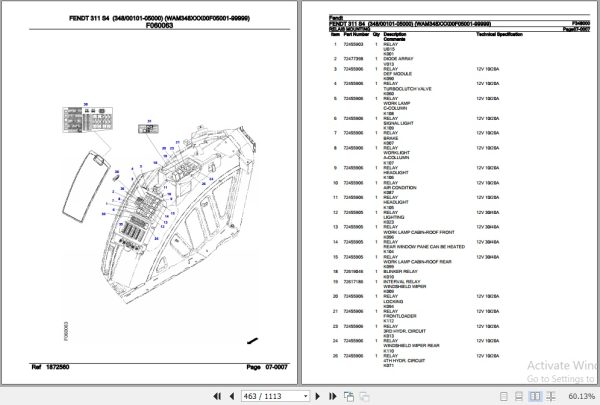The height and width of the screenshot is (405, 600).
Task: Select DIODE ARRAY description in row 2
Action: [398, 59]
